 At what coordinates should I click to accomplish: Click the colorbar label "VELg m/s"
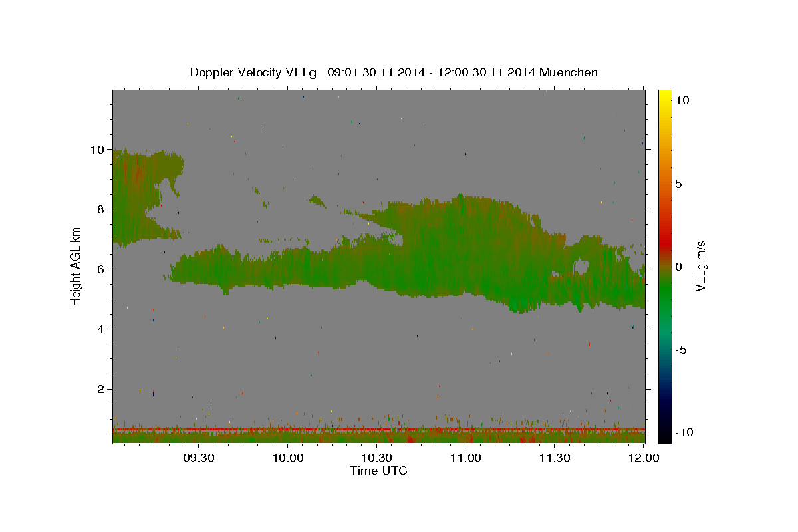tap(701, 266)
